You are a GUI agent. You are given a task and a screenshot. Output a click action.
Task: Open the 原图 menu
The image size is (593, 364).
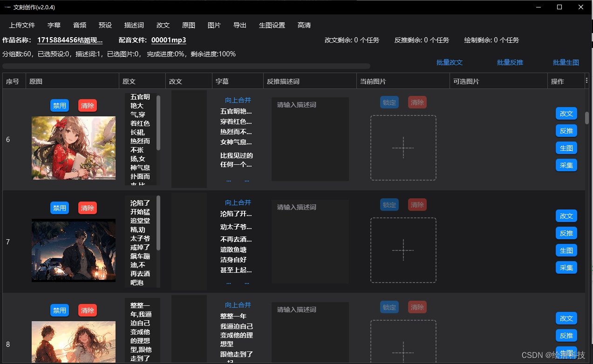tap(189, 25)
